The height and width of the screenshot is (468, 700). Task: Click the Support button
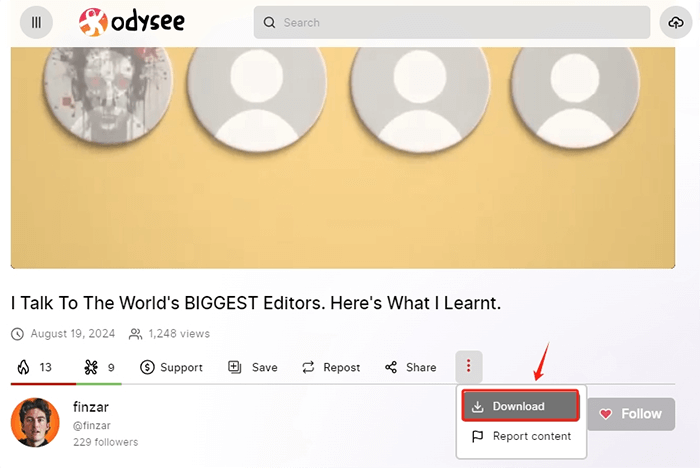[171, 367]
